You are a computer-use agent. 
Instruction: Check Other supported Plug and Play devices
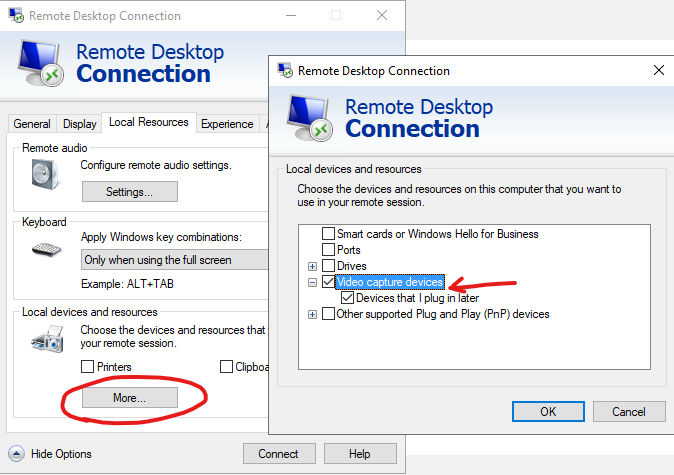coord(328,313)
